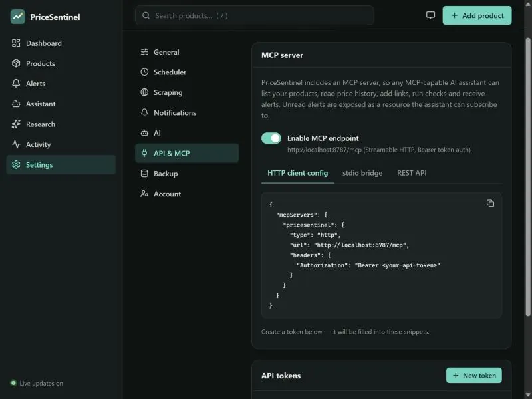This screenshot has width=532, height=399.
Task: Click the Scheduler clock icon
Action: pyautogui.click(x=144, y=72)
